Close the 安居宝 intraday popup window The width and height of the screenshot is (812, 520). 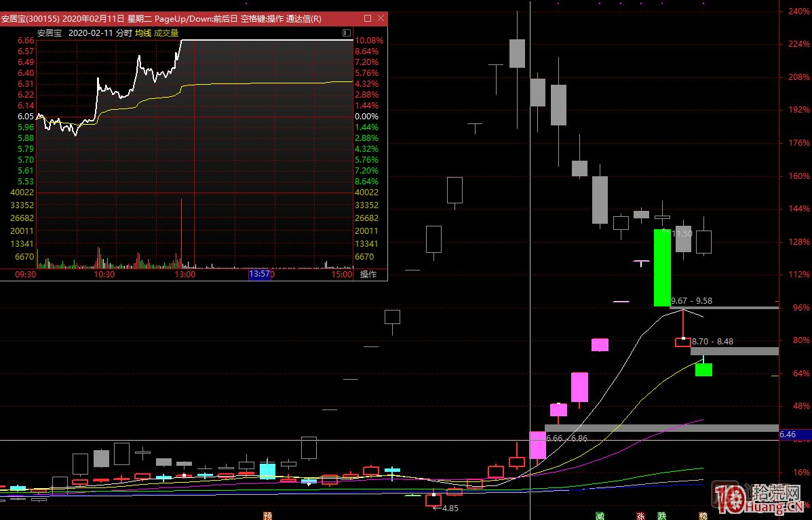(x=380, y=18)
